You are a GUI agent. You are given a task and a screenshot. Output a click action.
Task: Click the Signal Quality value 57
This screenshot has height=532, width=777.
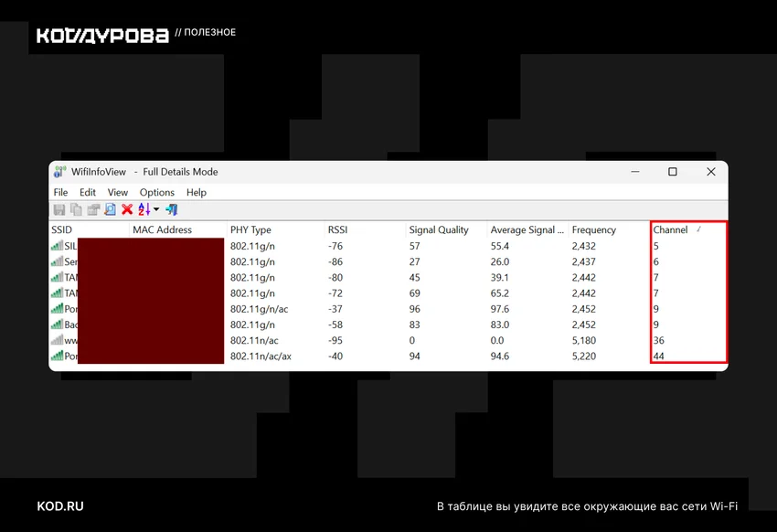pyautogui.click(x=415, y=246)
